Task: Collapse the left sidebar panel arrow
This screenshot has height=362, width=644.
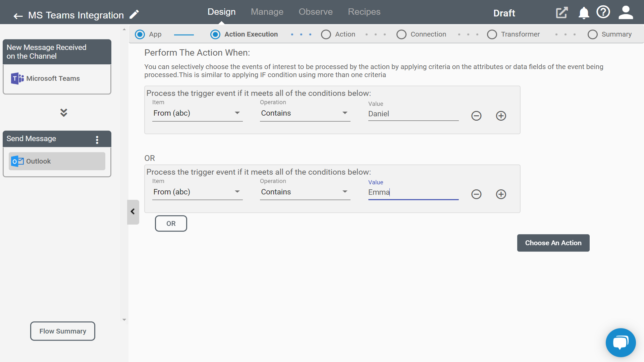Action: 133,212
